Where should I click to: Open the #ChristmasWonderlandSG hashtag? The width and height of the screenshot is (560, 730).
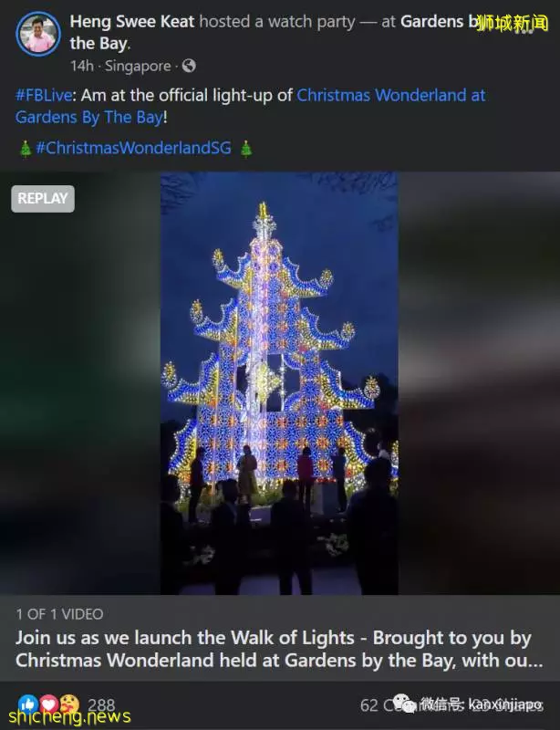133,148
